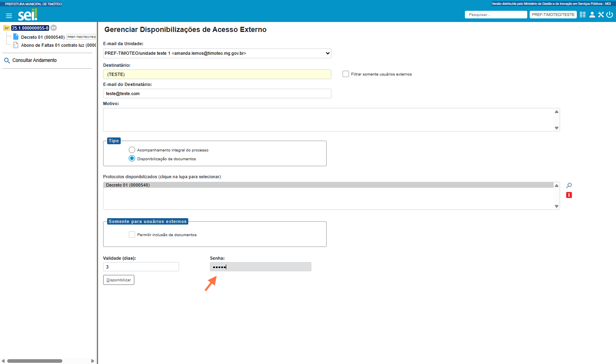Select Decreto 01 (0000540) in protocols list
The width and height of the screenshot is (616, 364).
pyautogui.click(x=328, y=185)
